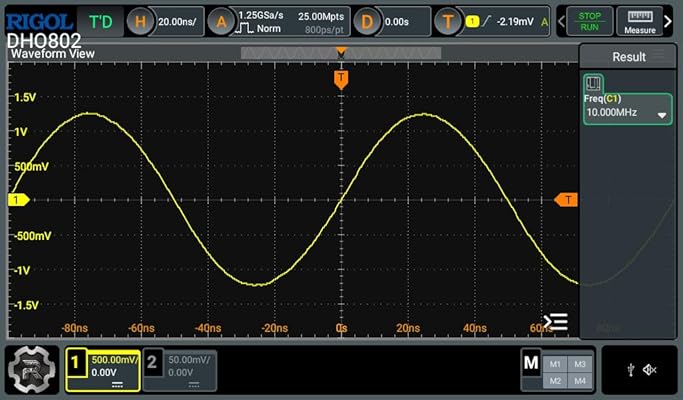This screenshot has height=400, width=683.
Task: Click the Result panel header
Action: [x=629, y=56]
